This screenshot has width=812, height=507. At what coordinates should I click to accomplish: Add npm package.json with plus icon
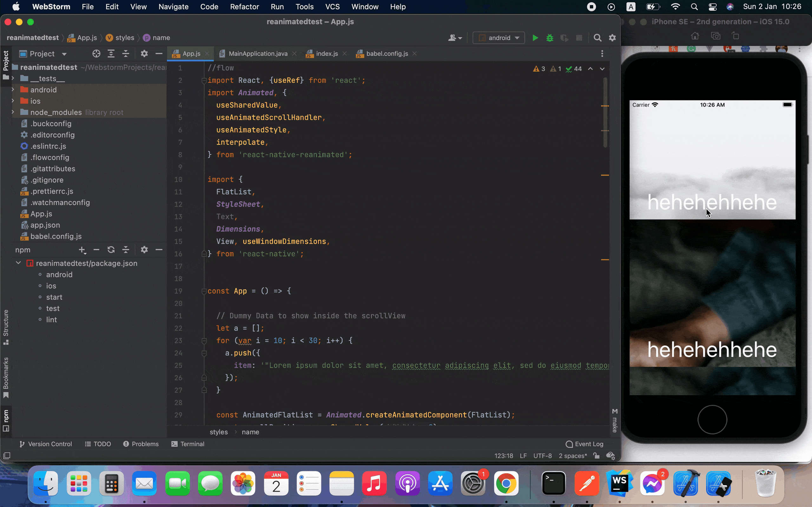point(82,250)
